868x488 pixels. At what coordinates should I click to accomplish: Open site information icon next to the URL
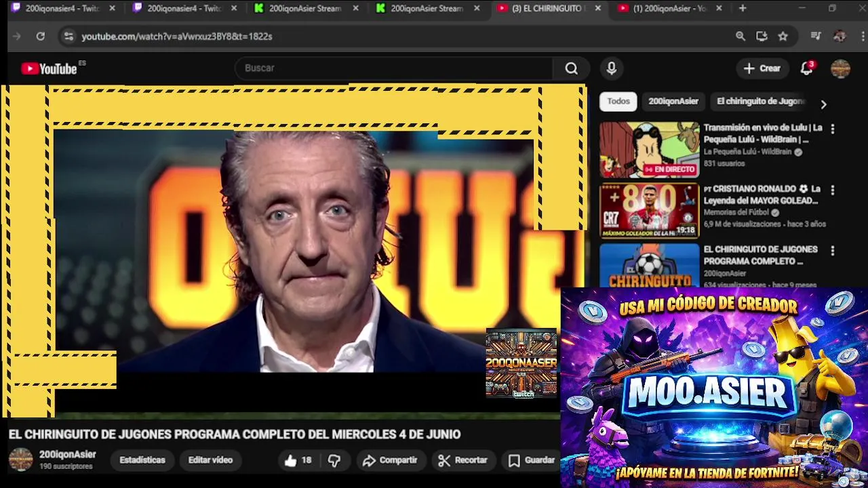pos(68,37)
